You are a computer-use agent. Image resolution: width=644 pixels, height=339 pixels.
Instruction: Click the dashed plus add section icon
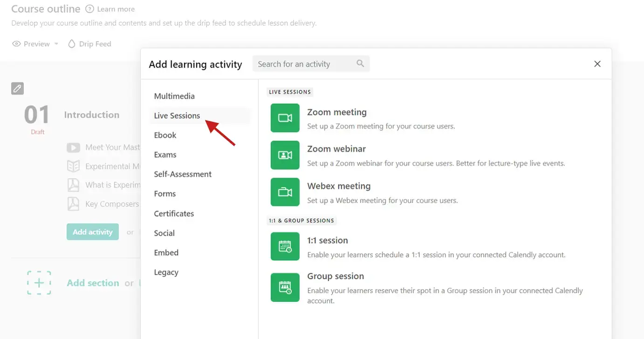[x=39, y=283]
